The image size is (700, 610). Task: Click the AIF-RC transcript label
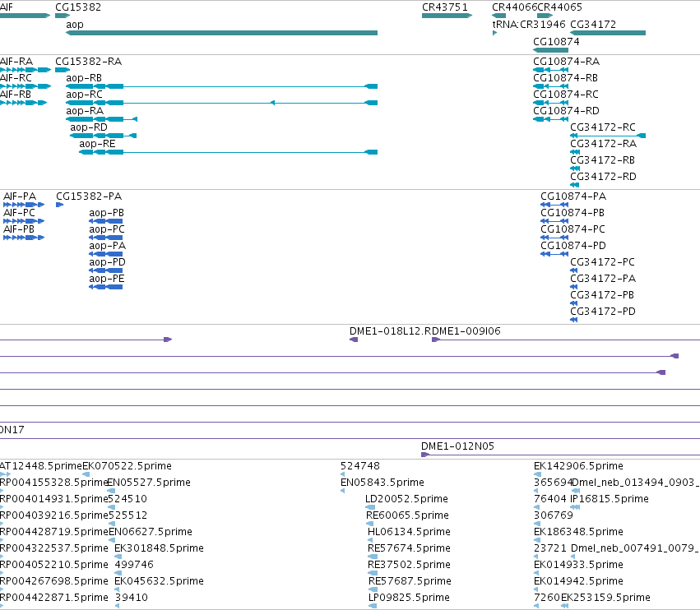tap(16, 77)
